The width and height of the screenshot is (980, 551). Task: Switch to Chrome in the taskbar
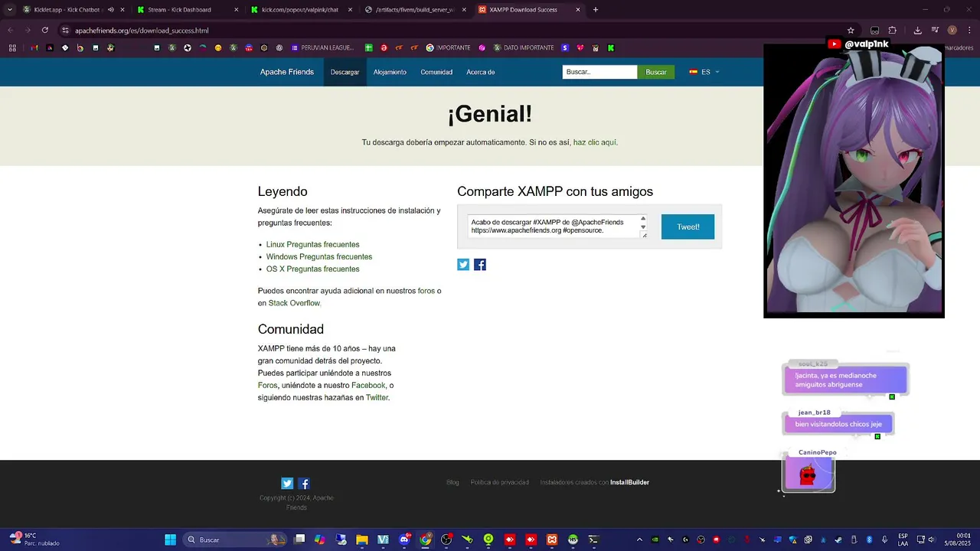(426, 540)
